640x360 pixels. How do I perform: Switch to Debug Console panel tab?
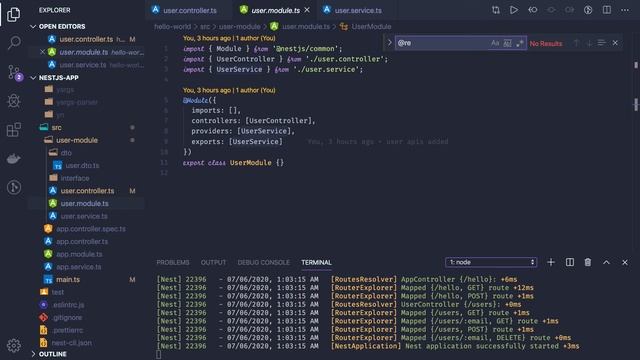point(263,262)
